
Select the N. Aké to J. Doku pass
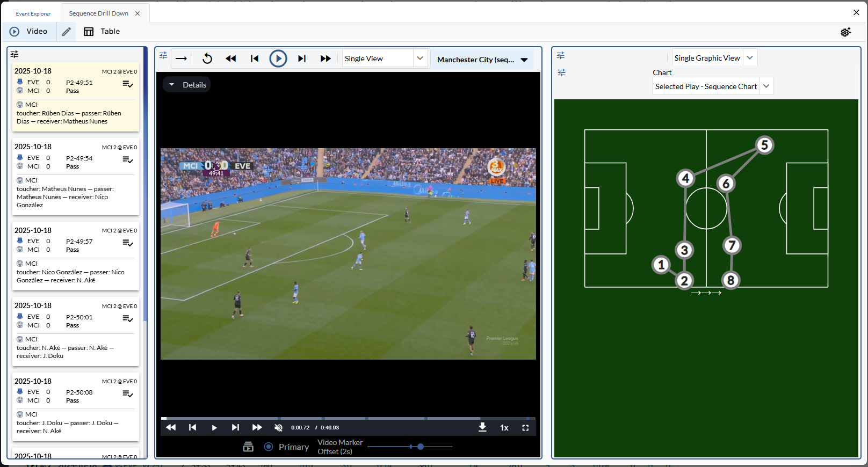(x=76, y=332)
